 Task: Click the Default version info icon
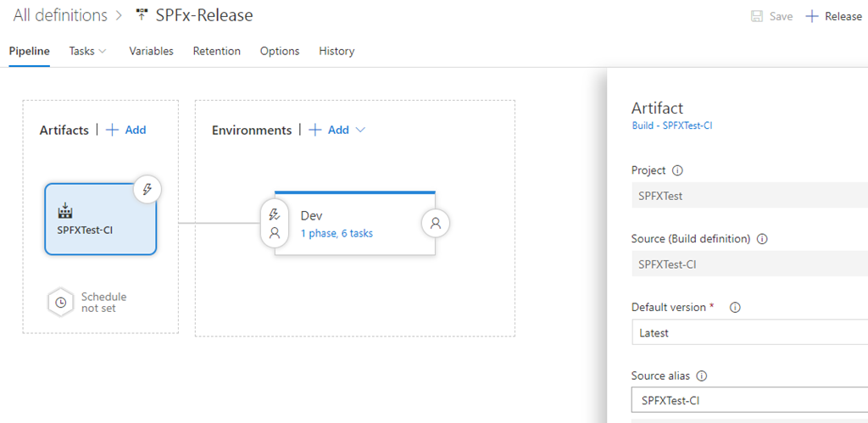(735, 308)
